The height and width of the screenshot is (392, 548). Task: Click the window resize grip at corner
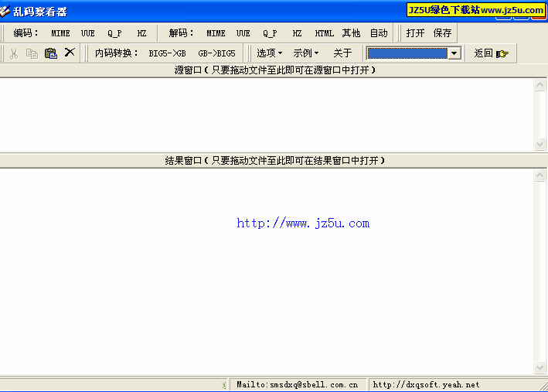(x=544, y=387)
